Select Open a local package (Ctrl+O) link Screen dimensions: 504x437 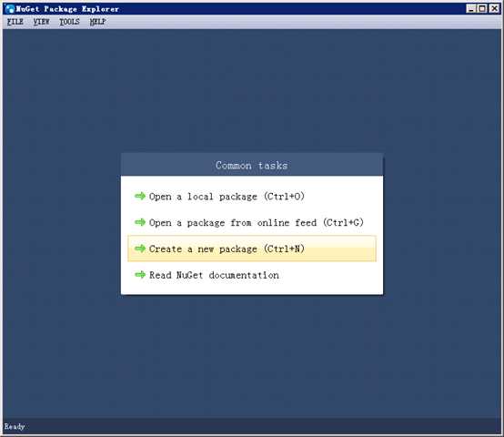[227, 196]
